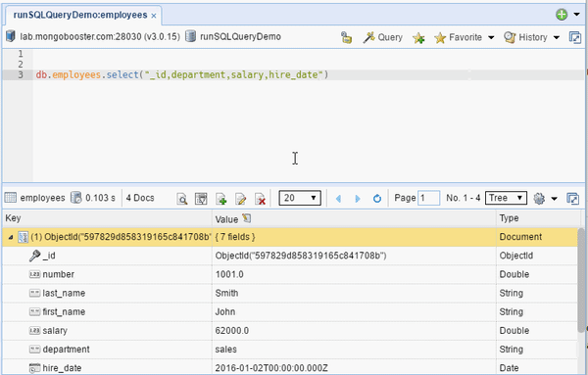Click the runSQLQueryDemo database label
The image size is (588, 375).
coord(240,36)
